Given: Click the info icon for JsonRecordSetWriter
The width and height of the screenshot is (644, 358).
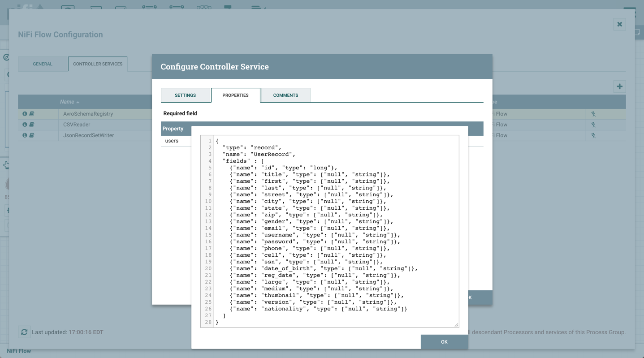Looking at the screenshot, I should (25, 135).
